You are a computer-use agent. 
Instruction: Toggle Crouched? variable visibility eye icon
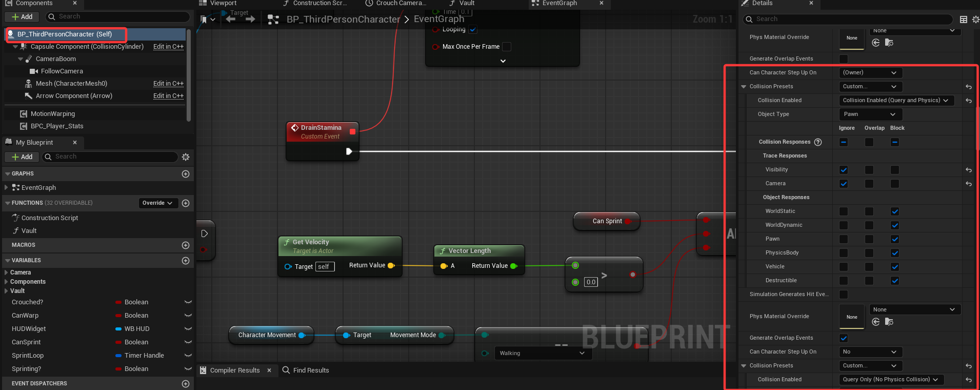pos(188,302)
